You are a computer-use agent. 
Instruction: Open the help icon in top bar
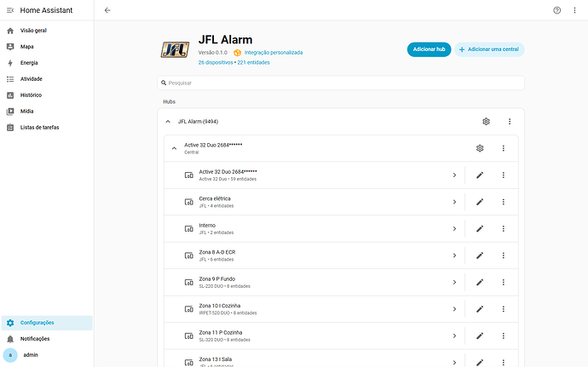[556, 10]
